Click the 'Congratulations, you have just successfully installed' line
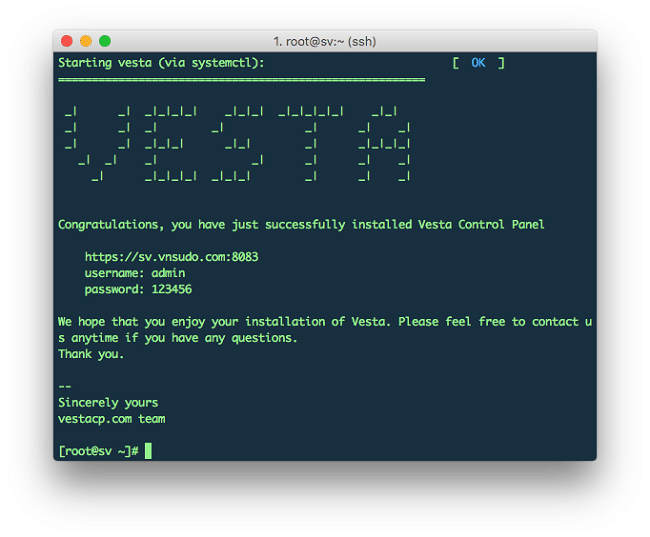The width and height of the screenshot is (650, 537). click(x=301, y=225)
